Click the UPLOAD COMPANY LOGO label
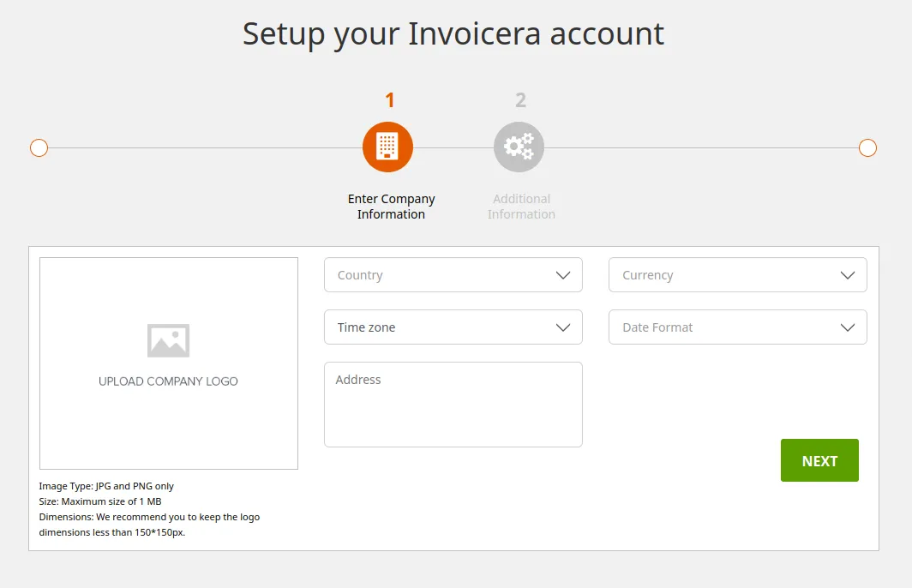The image size is (912, 588). 168,381
